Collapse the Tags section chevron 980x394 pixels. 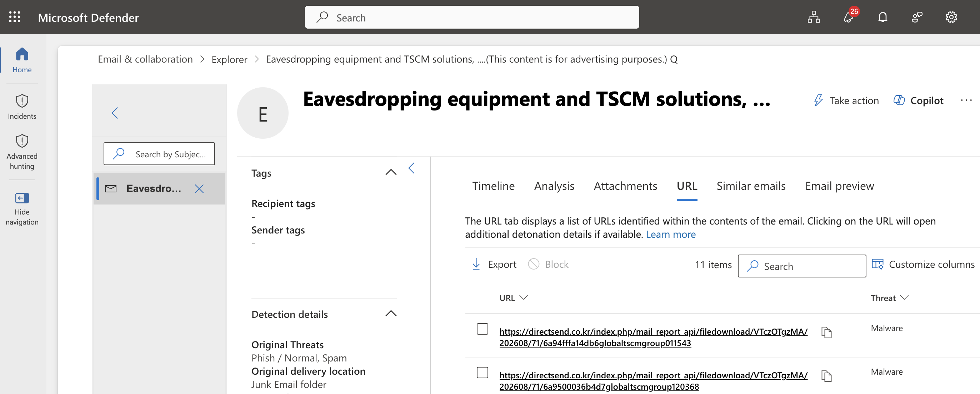[391, 172]
